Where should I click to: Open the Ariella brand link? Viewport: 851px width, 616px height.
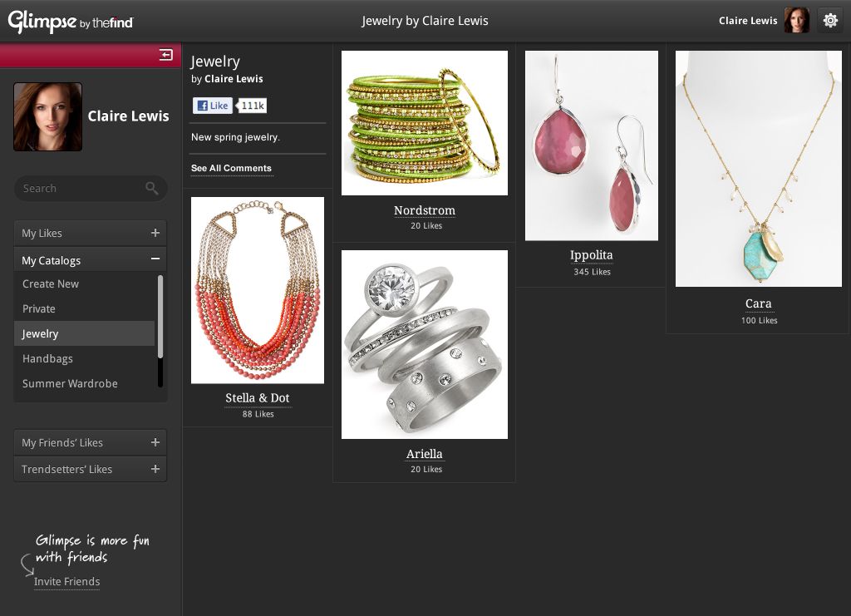click(425, 454)
